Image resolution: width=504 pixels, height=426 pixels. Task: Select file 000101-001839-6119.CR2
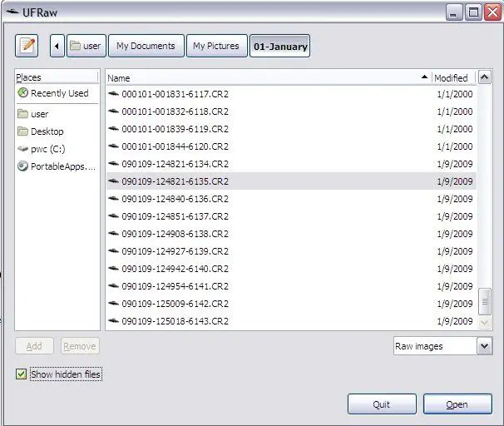(291, 129)
